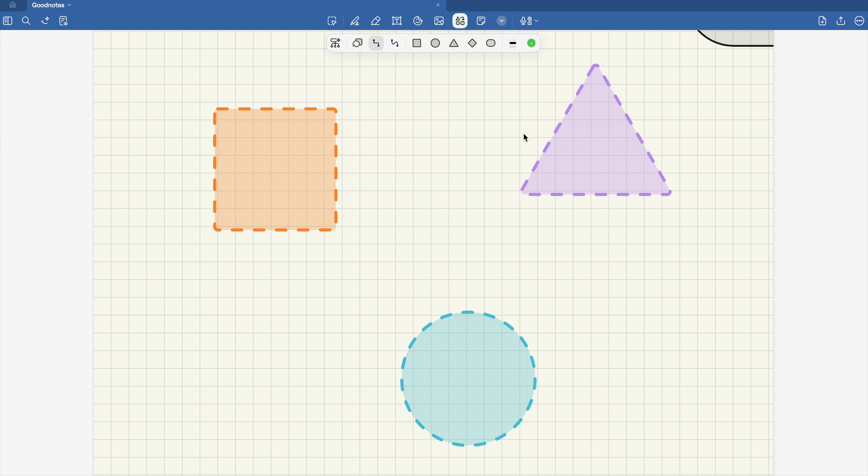Select the elbow connector tool
The height and width of the screenshot is (476, 868).
pyautogui.click(x=376, y=43)
